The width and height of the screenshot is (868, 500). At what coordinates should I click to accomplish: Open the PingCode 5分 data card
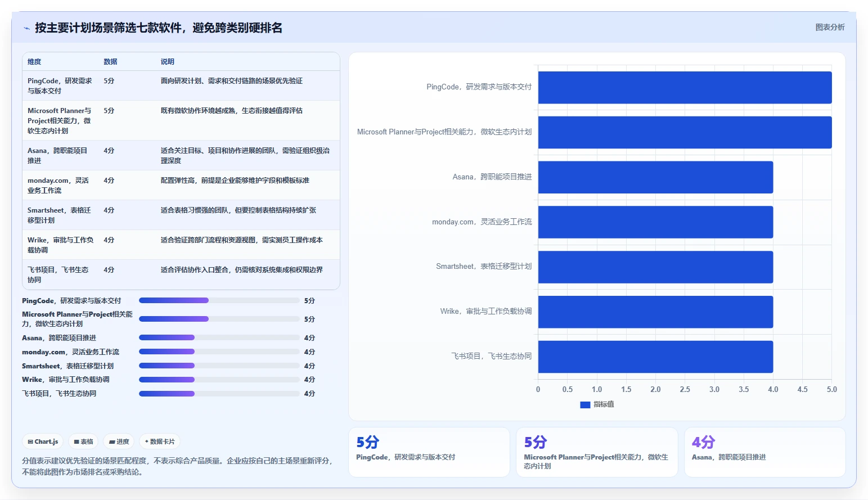429,452
